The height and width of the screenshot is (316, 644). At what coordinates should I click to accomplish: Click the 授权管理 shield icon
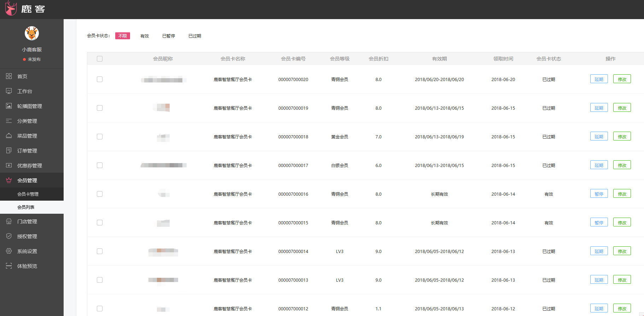[9, 236]
